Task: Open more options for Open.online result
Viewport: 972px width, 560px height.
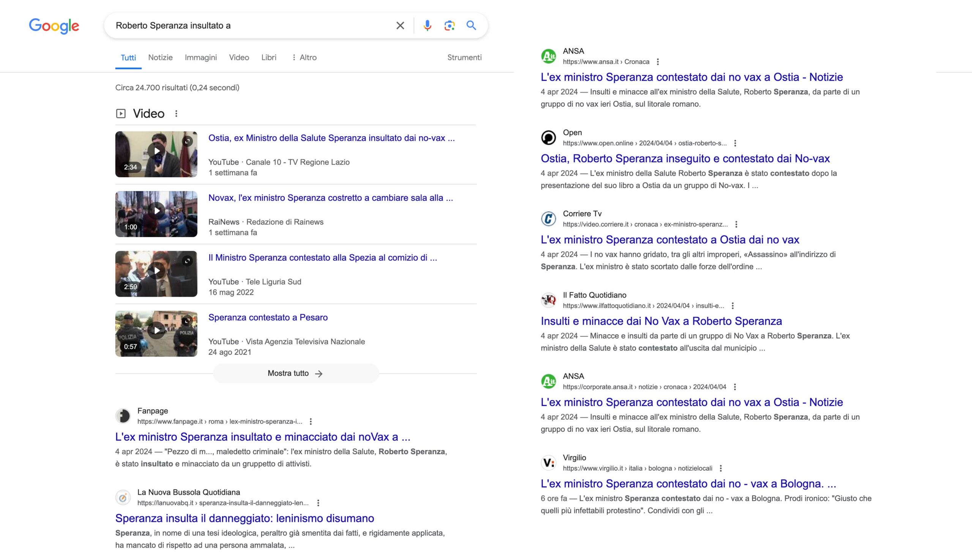Action: (735, 143)
